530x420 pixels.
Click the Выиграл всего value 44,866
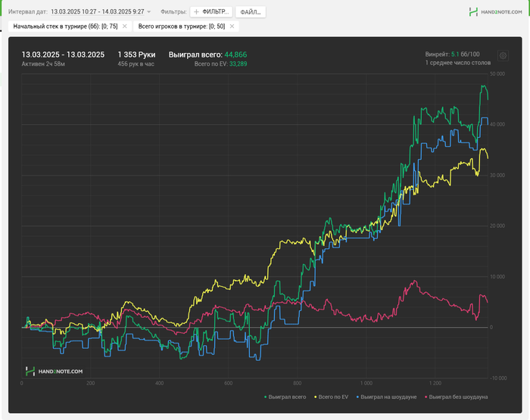click(235, 54)
